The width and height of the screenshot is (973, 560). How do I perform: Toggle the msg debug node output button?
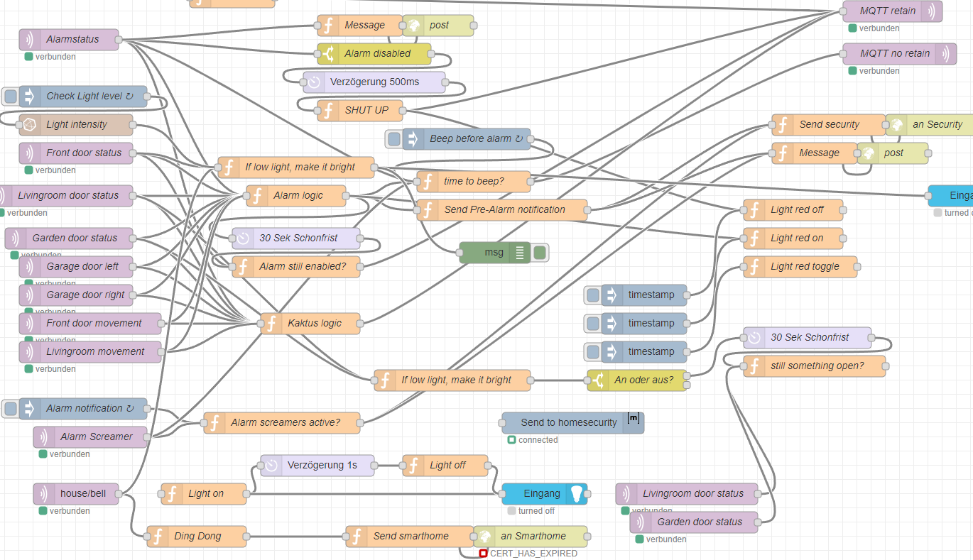(540, 253)
